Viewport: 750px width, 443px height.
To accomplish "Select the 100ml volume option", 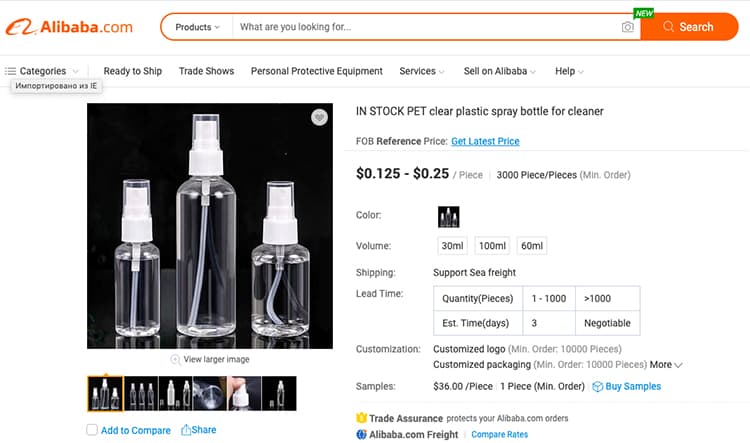I will point(492,246).
